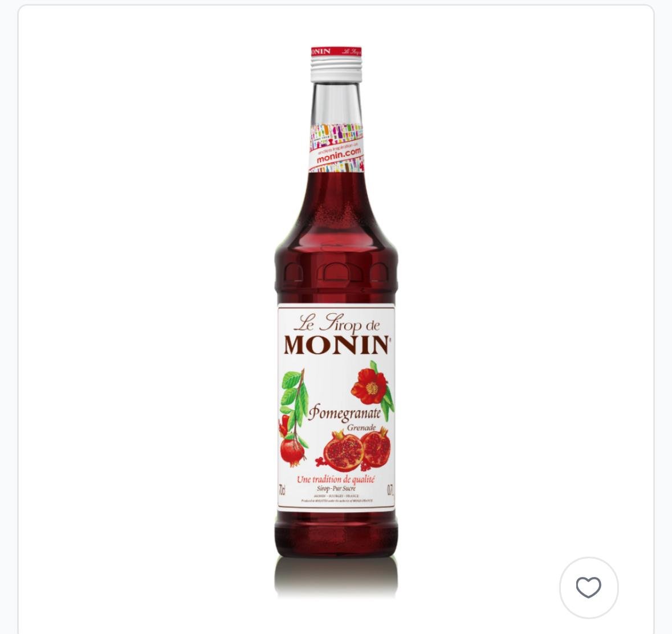672x634 pixels.
Task: Click the whole pomegranate on the branch
Action: point(292,452)
